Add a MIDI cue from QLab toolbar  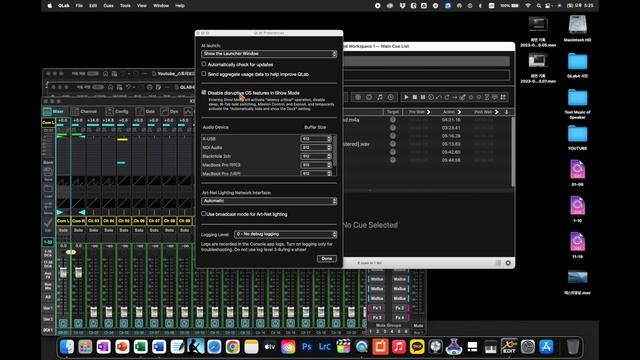[369, 97]
